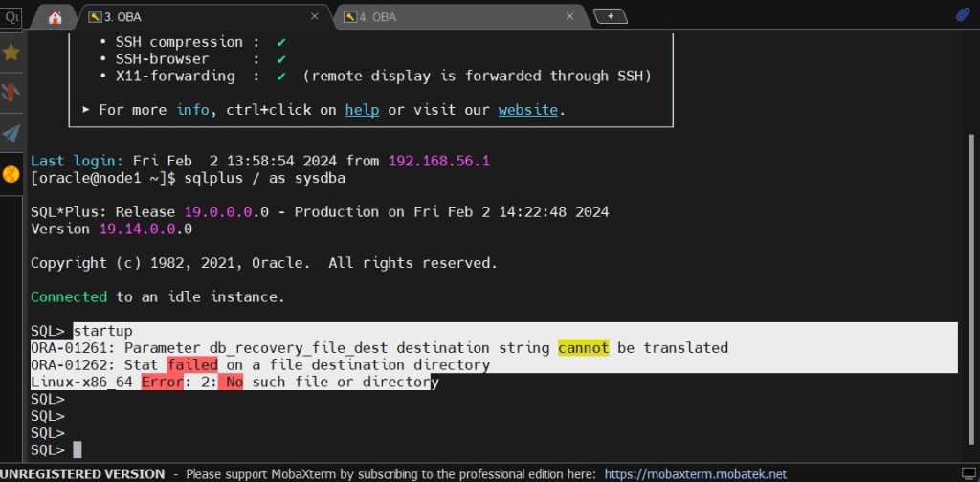Close the '3. OBA' tab
The width and height of the screenshot is (980, 482).
(315, 17)
